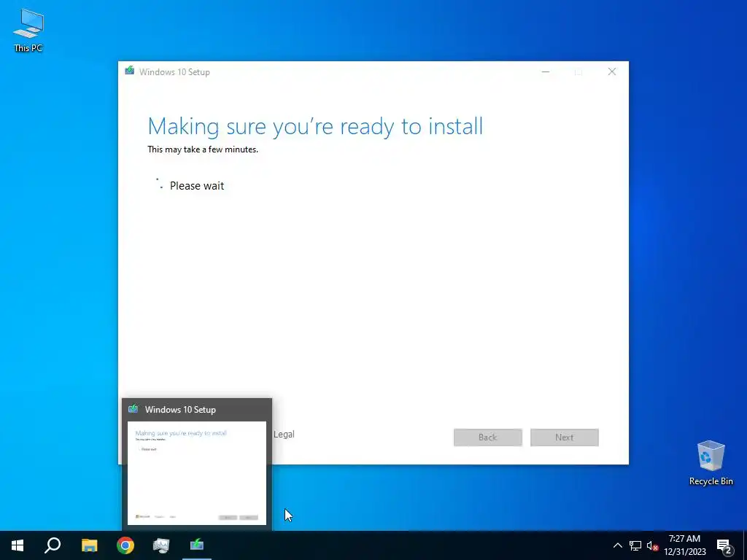Click the Legal link in Setup
This screenshot has height=560, width=747.
[x=284, y=435]
